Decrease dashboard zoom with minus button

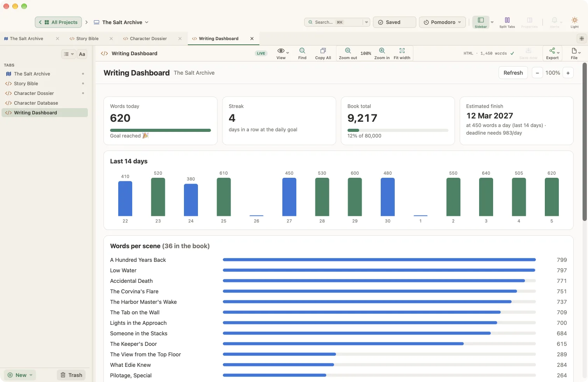tap(537, 73)
